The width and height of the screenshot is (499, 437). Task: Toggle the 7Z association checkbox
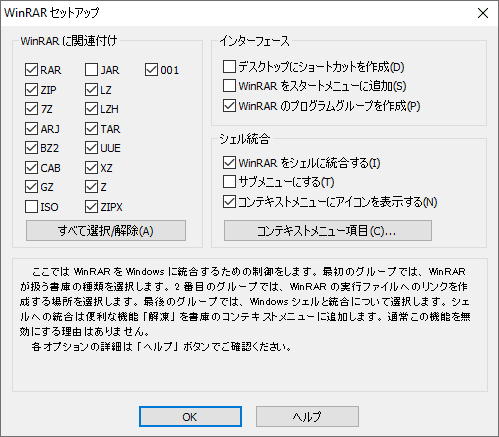31,109
